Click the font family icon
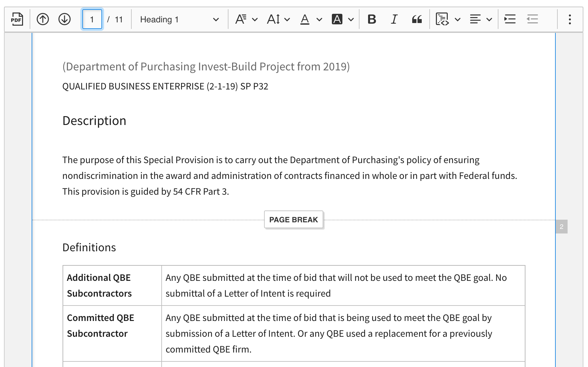This screenshot has height=367, width=588. click(241, 19)
